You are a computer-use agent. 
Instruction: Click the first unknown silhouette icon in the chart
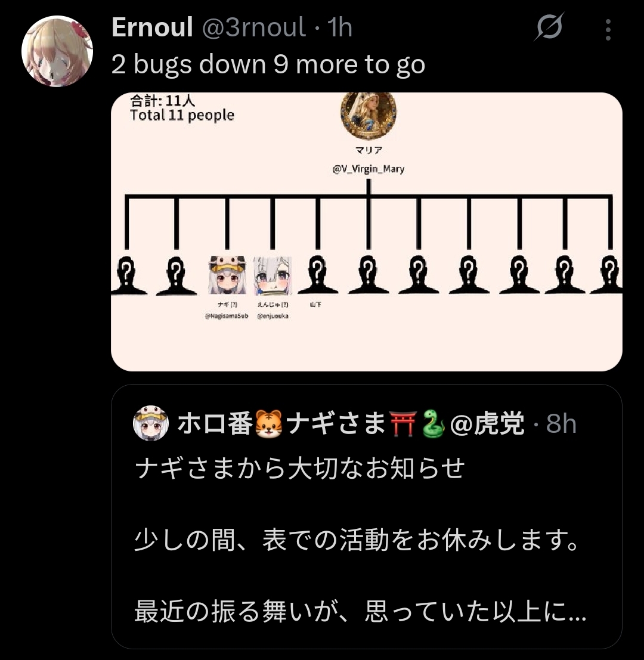click(x=126, y=275)
